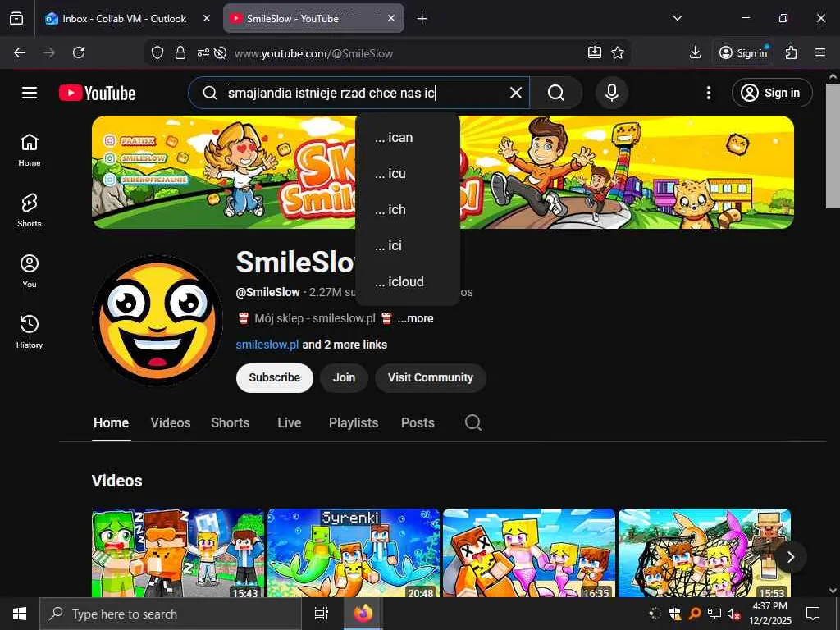The width and height of the screenshot is (840, 630).
Task: Open the tracking protection shield
Action: (x=157, y=52)
